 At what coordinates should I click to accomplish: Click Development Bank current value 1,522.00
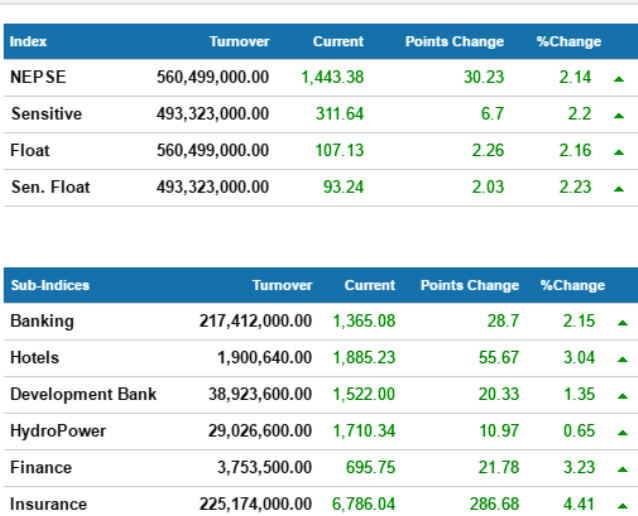[x=364, y=394]
